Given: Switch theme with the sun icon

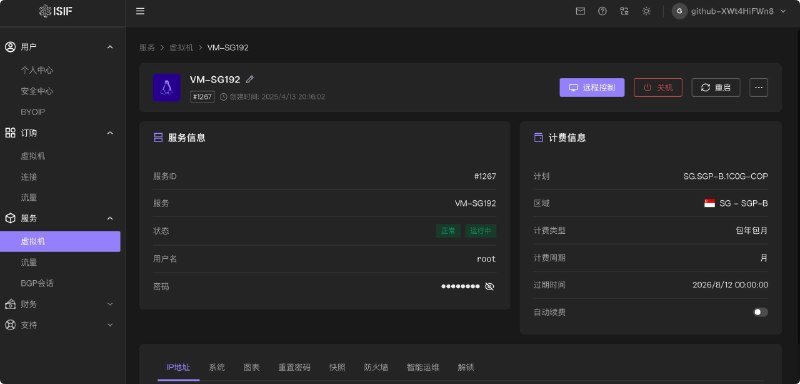Looking at the screenshot, I should tap(646, 11).
